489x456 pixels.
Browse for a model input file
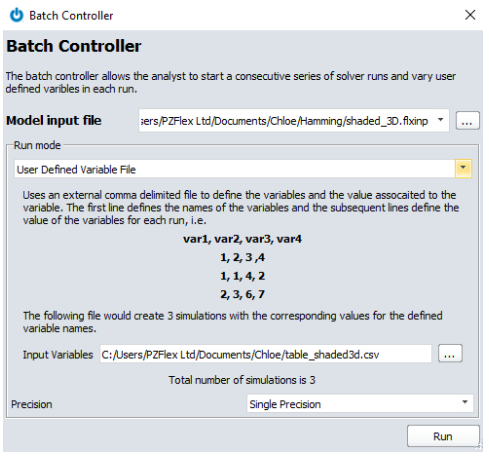pos(467,120)
